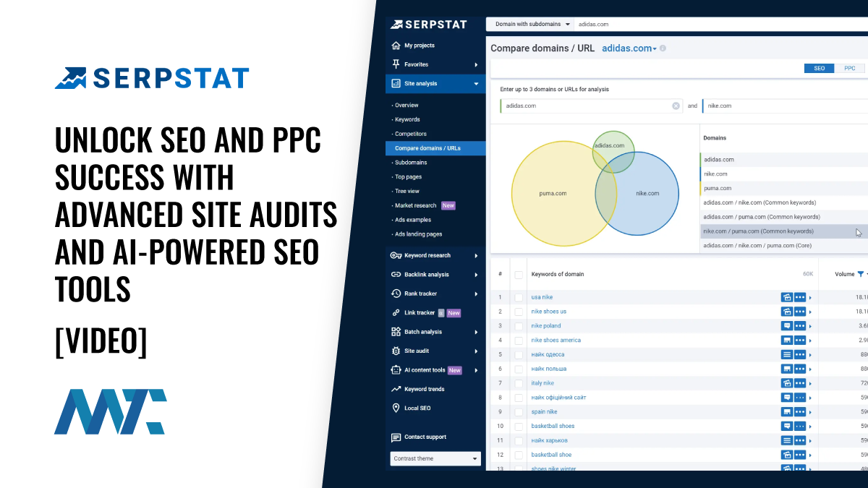Open Market research menu item
Viewport: 868px width, 488px height.
pyautogui.click(x=416, y=205)
